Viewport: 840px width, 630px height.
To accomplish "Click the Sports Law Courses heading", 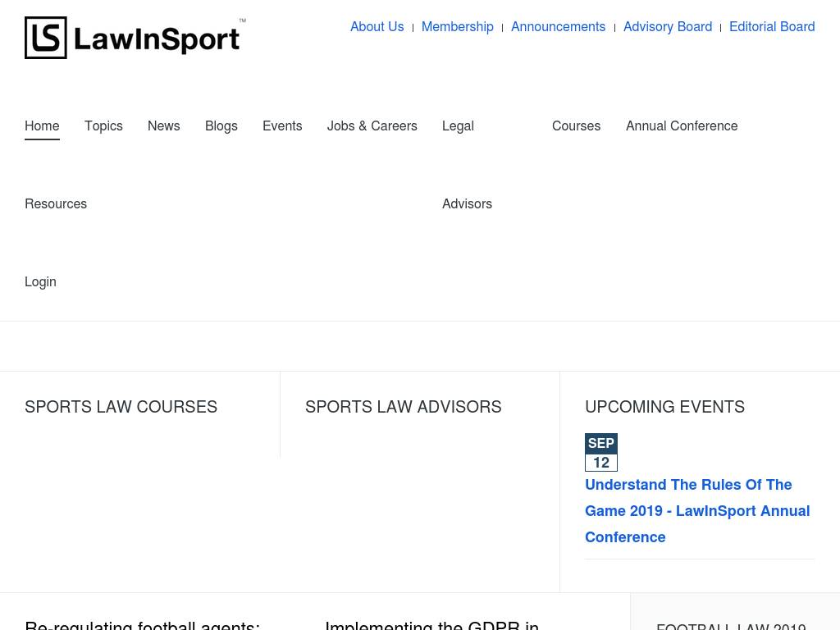I will (121, 407).
